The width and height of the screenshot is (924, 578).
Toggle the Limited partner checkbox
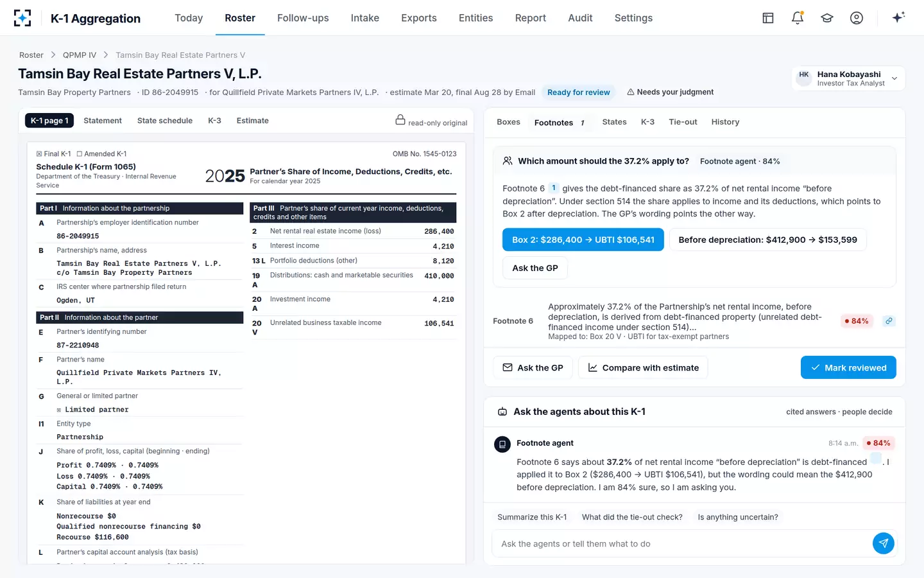[59, 410]
